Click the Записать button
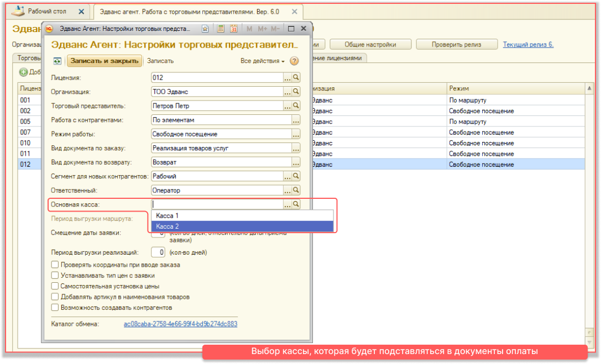The height and width of the screenshot is (364, 601). (160, 61)
